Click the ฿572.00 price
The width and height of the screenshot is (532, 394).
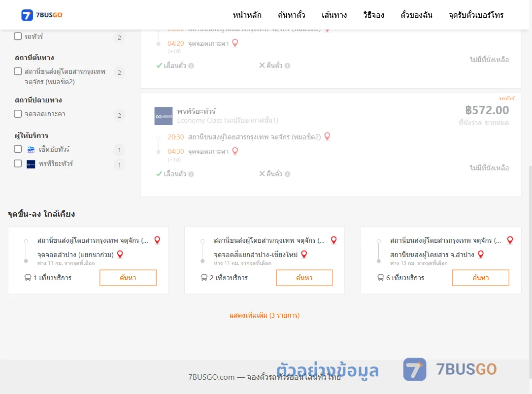[487, 110]
